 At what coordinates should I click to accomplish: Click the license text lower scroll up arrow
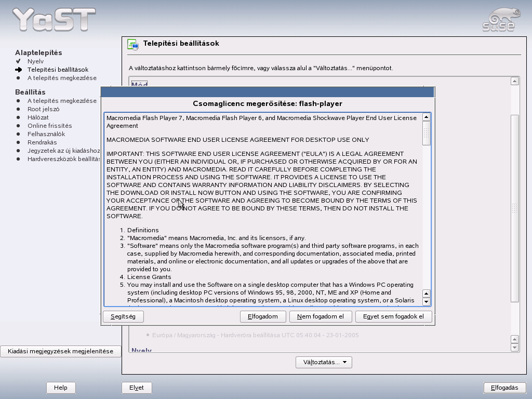[427, 293]
